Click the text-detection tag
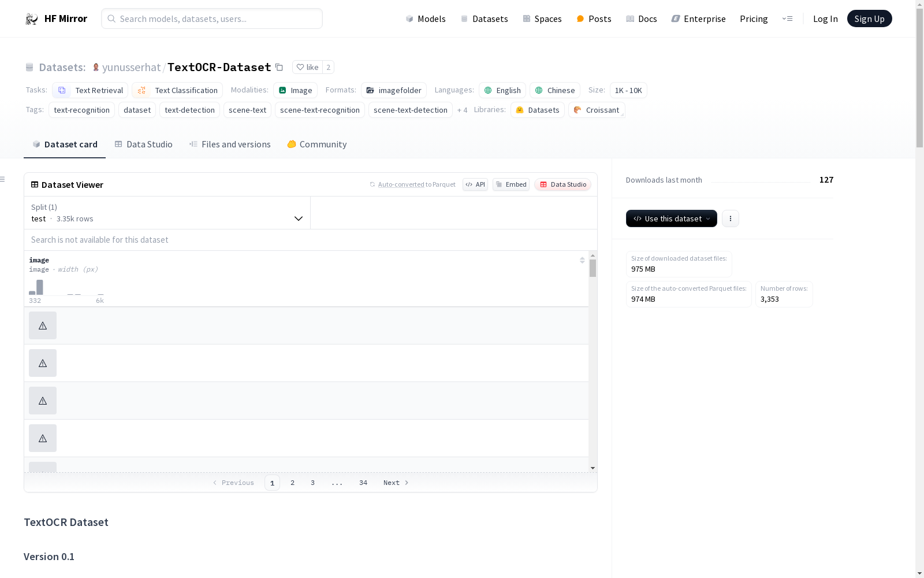This screenshot has width=924, height=578. tap(189, 110)
